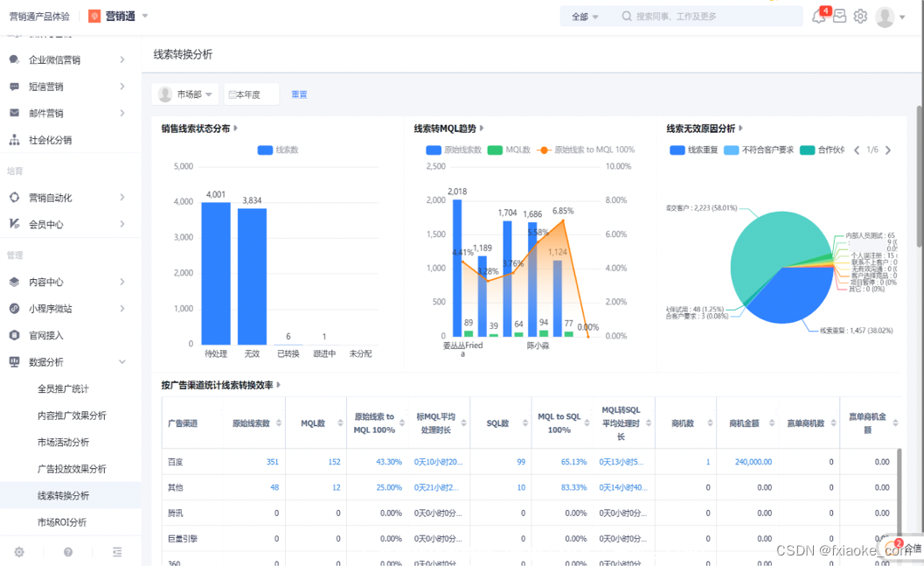
Task: Sort by SQL数 column arrows
Action: coord(525,423)
